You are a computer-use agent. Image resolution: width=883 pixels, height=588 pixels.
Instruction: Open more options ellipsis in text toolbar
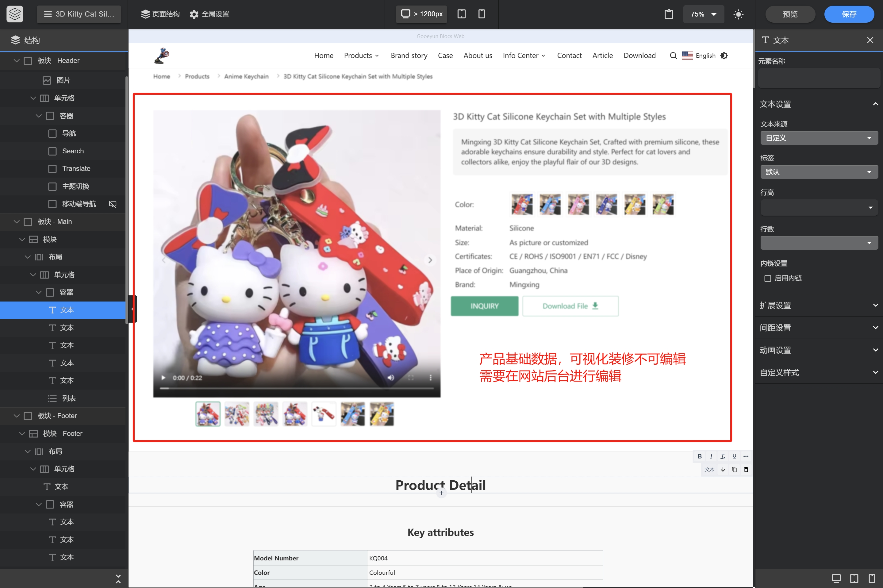click(746, 456)
